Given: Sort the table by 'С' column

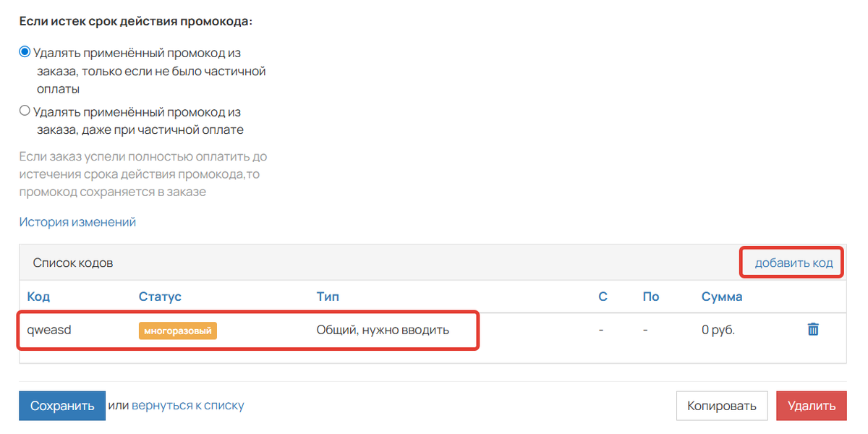Looking at the screenshot, I should tap(603, 297).
